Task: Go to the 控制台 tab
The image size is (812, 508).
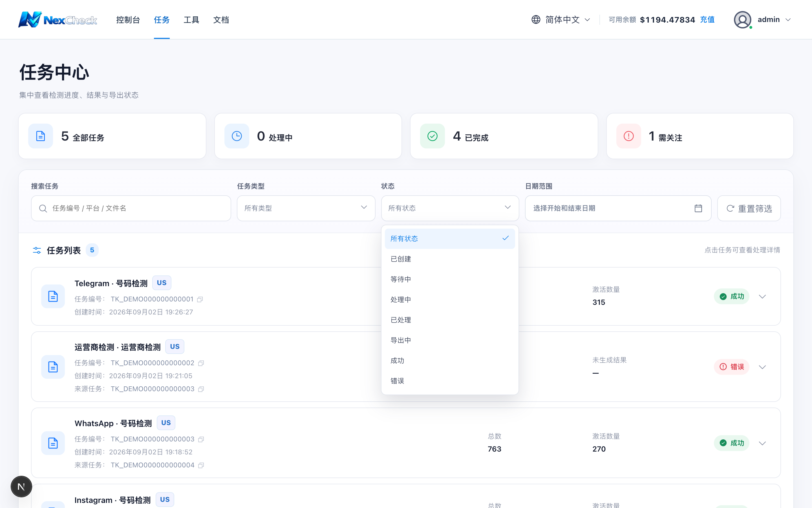Action: (x=128, y=20)
